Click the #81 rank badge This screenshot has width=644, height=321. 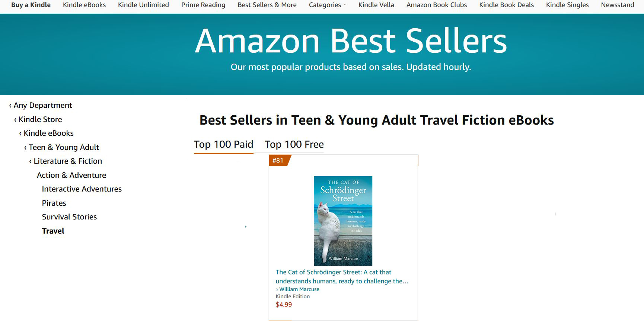278,160
